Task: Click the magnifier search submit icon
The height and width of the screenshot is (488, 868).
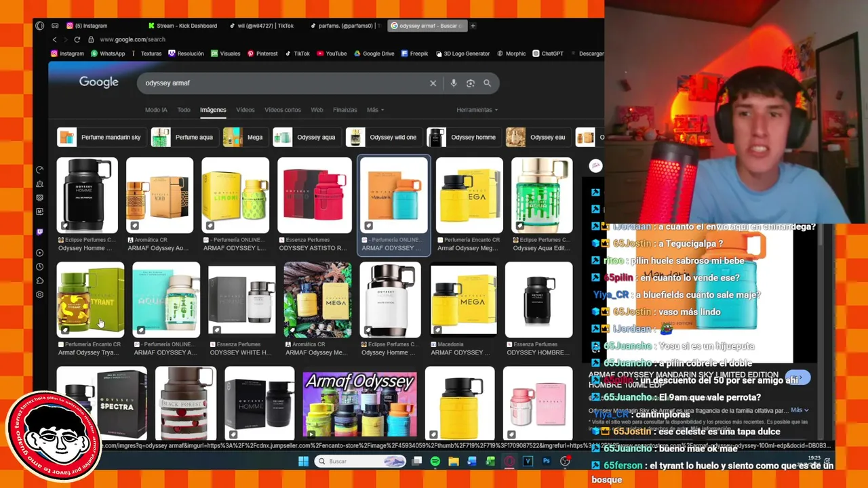Action: click(x=487, y=83)
